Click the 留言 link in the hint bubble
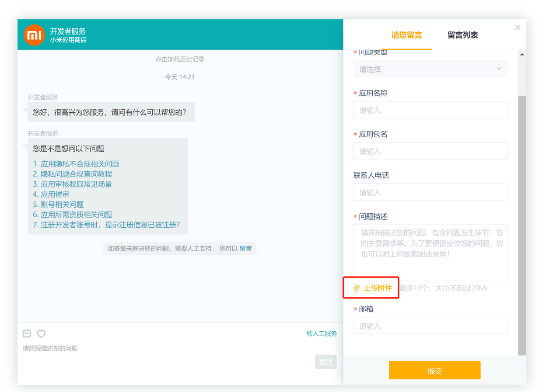Image resolution: width=560 pixels, height=392 pixels. 246,248
